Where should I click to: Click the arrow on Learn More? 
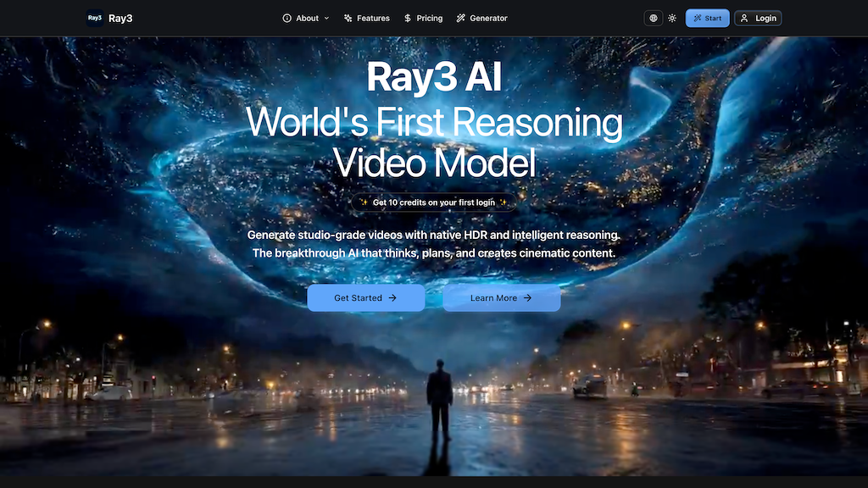click(527, 298)
